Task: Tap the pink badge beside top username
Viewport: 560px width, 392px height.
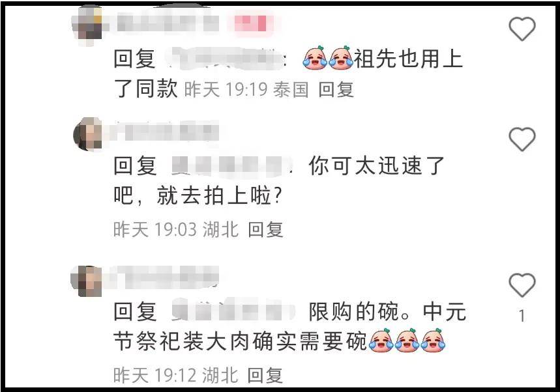Action: pos(252,23)
